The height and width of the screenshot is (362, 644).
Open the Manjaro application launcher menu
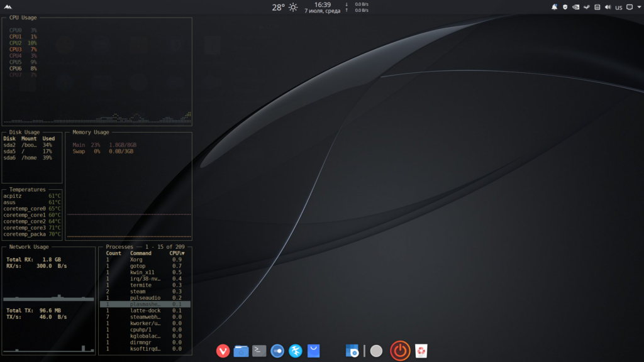8,7
